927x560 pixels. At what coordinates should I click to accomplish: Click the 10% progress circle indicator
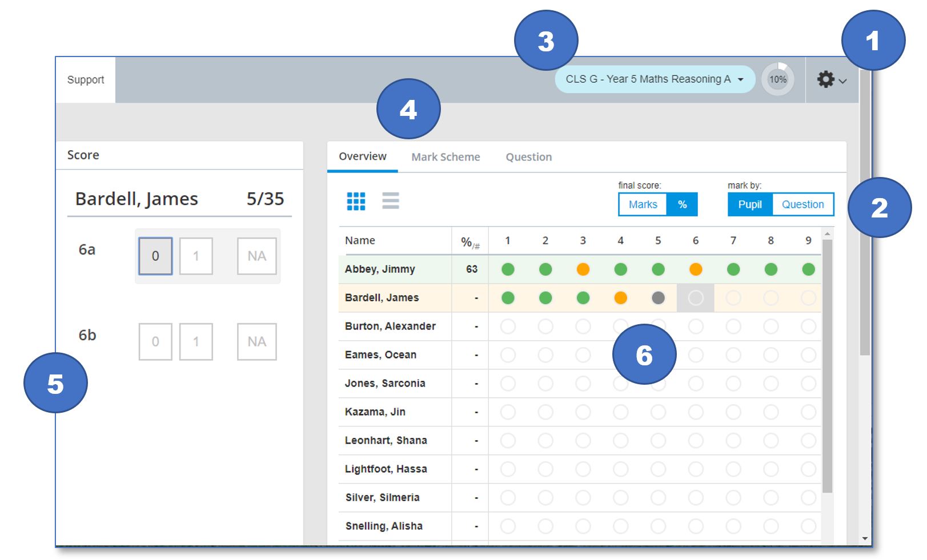tap(777, 79)
